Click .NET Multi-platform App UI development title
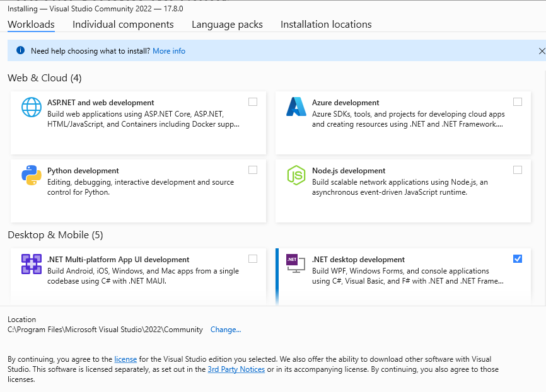This screenshot has height=392, width=546. tap(119, 260)
